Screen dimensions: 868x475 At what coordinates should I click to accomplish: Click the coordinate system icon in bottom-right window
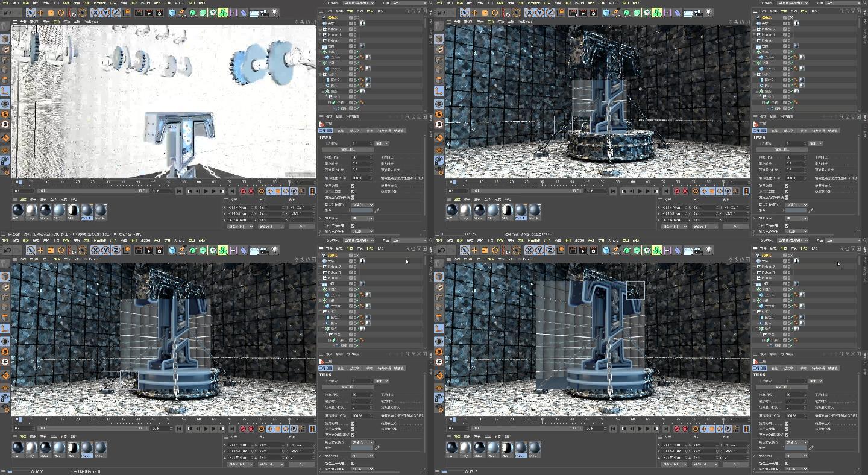pos(561,250)
